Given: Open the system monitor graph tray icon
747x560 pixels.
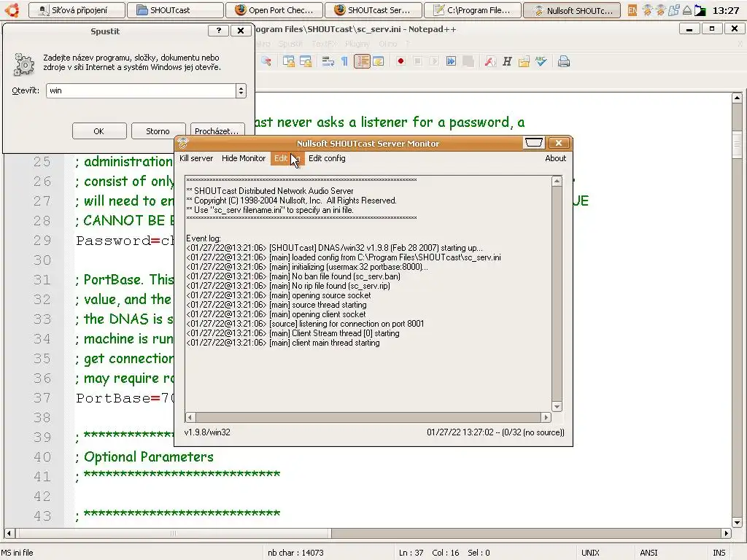Looking at the screenshot, I should coord(700,10).
